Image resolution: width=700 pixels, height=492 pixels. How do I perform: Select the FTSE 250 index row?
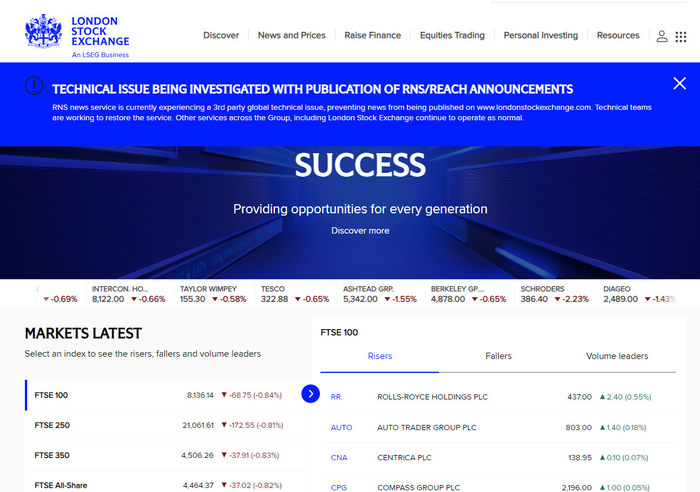coord(168,425)
